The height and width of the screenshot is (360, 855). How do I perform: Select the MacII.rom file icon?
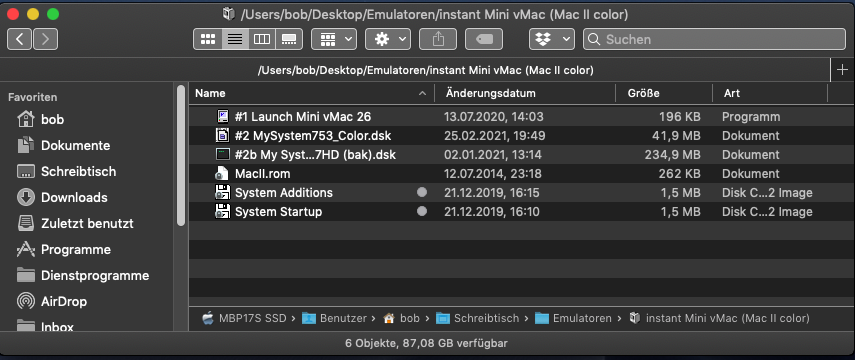coord(221,174)
